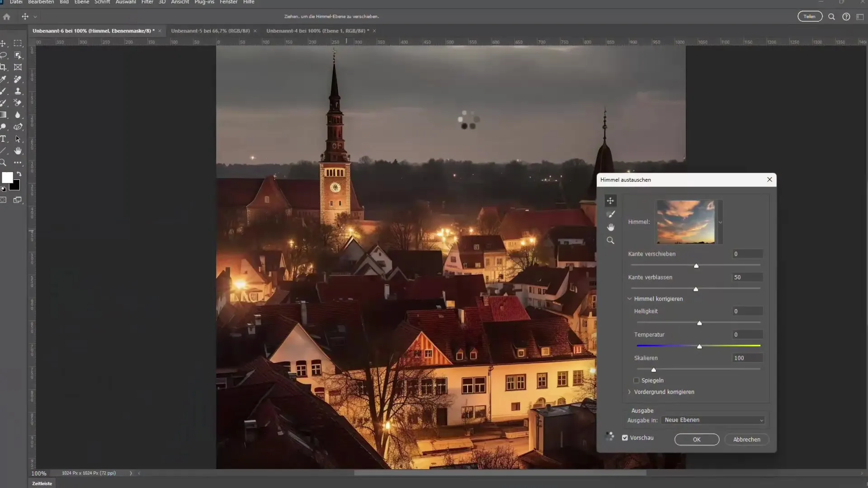Click the Kante verschieben slider handle
The image size is (868, 488).
pyautogui.click(x=696, y=266)
